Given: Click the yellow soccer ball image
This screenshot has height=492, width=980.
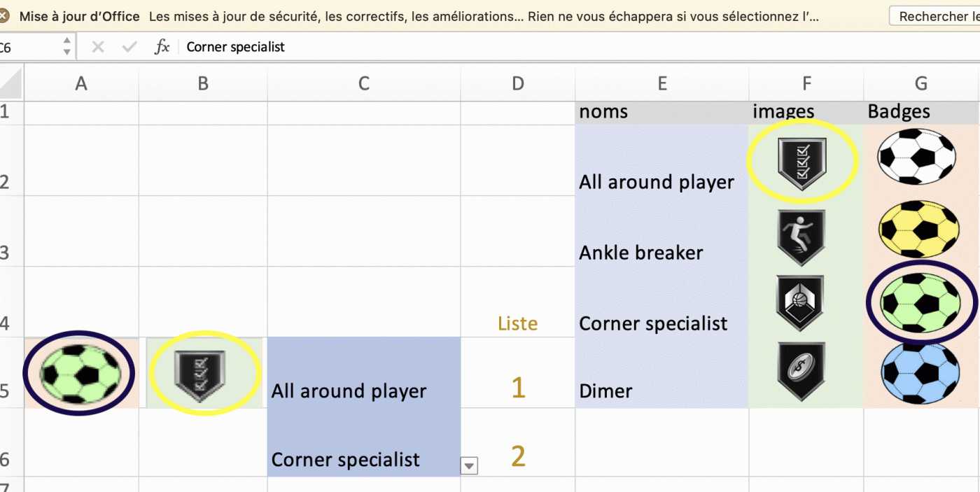Looking at the screenshot, I should click(918, 230).
